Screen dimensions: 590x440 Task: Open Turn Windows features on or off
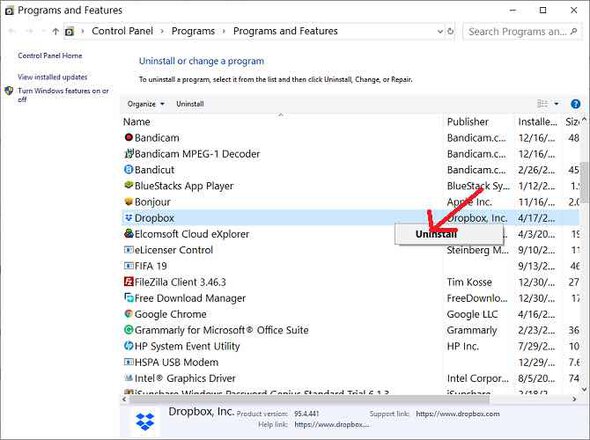pyautogui.click(x=63, y=95)
